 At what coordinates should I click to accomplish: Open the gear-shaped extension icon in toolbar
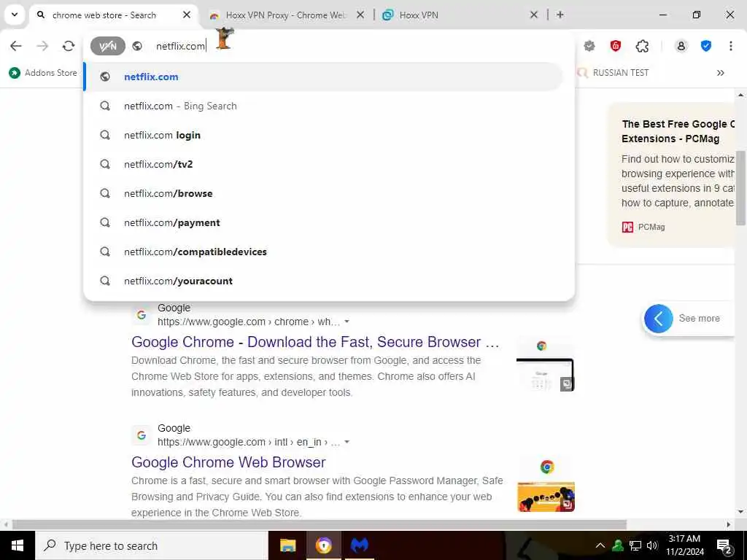589,46
